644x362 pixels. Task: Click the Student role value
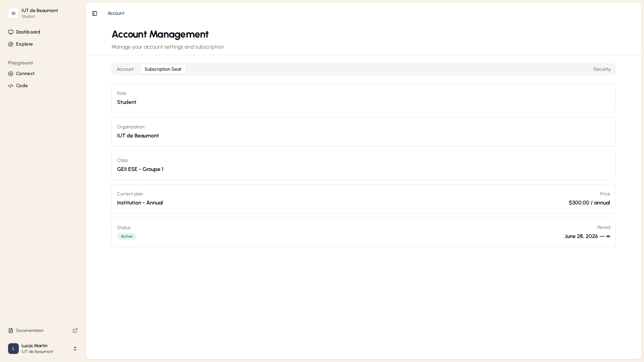tap(126, 102)
